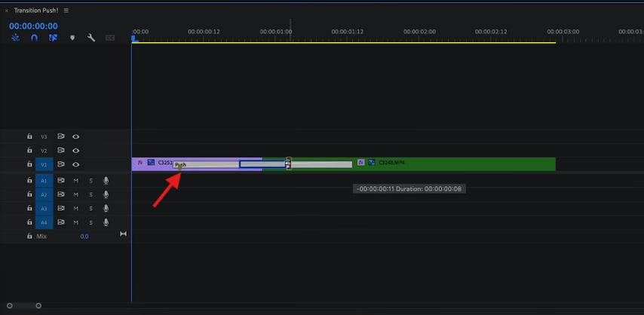Toggle sync lock on V1
The height and width of the screenshot is (315, 644).
point(61,164)
